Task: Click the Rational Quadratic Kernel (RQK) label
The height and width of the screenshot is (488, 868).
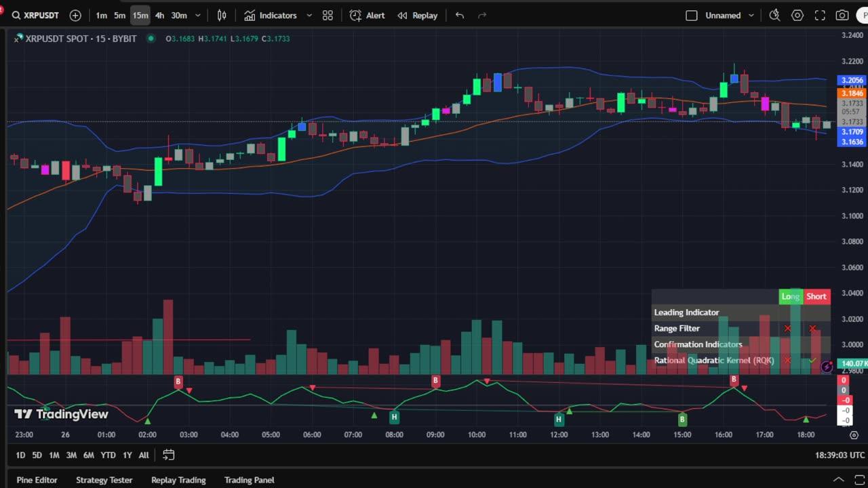Action: tap(713, 361)
